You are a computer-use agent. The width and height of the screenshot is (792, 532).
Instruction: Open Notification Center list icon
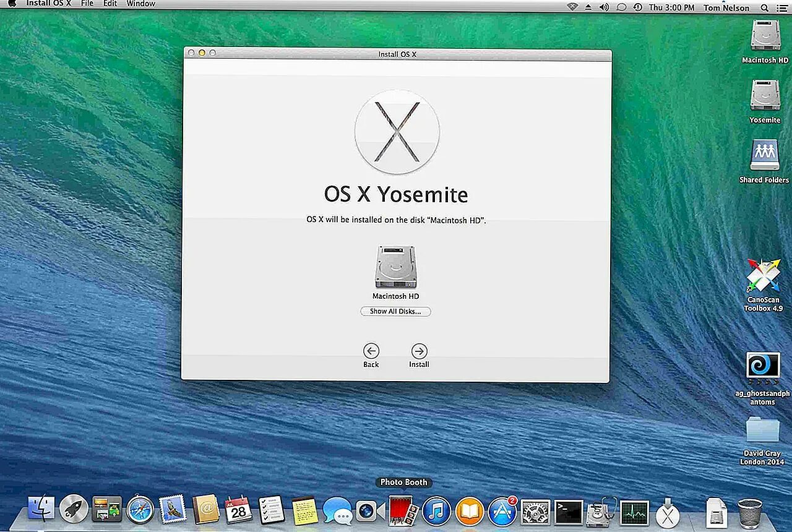click(x=782, y=8)
